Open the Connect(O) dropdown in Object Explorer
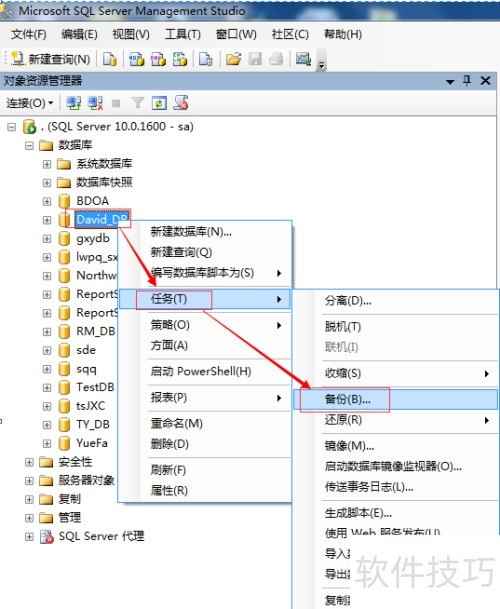Viewport: 500px width, 609px height. tap(30, 103)
